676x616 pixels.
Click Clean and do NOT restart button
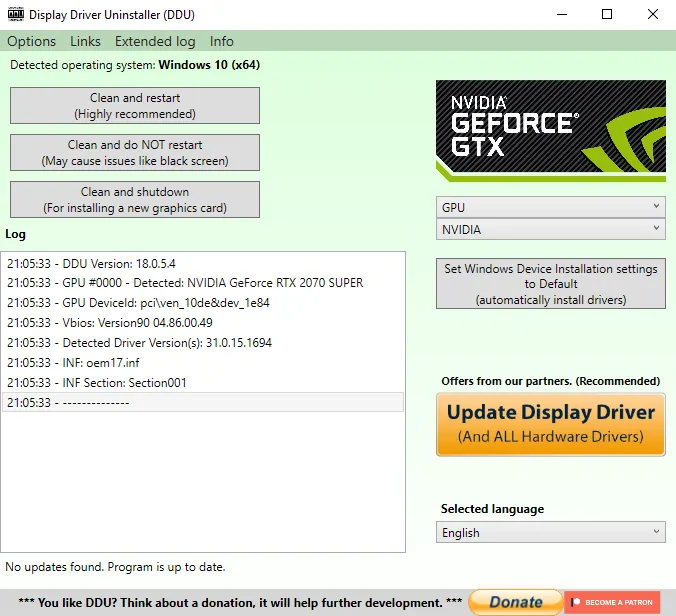pyautogui.click(x=135, y=153)
